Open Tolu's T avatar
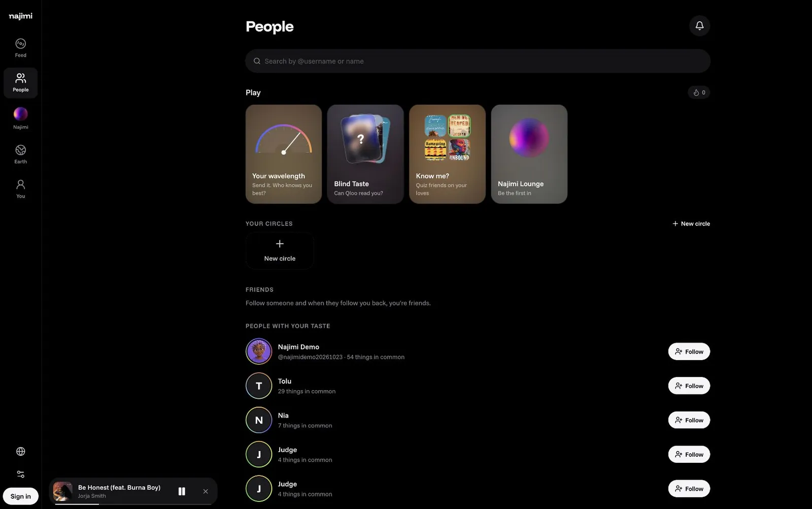The height and width of the screenshot is (509, 812). [259, 386]
